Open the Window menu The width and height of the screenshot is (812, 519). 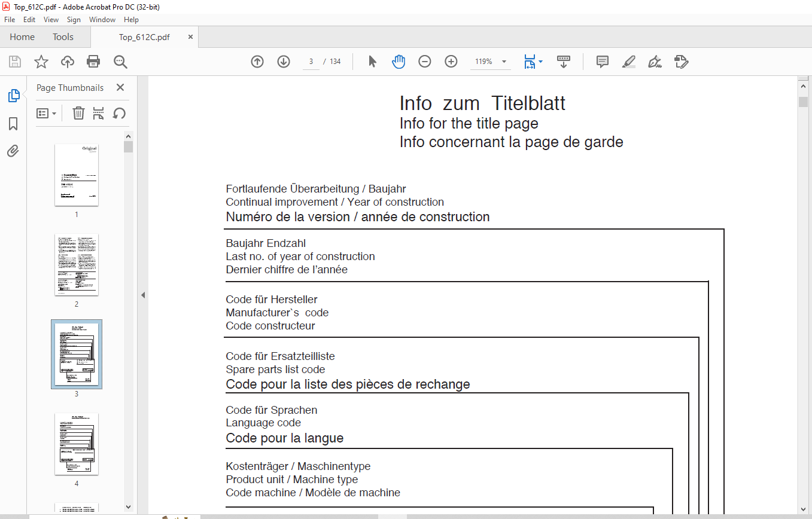click(102, 20)
